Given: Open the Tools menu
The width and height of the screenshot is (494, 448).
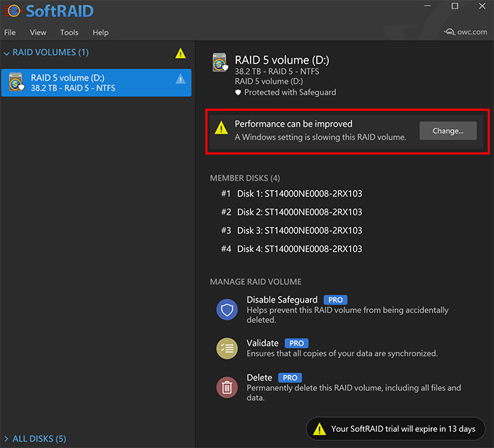Looking at the screenshot, I should [69, 32].
